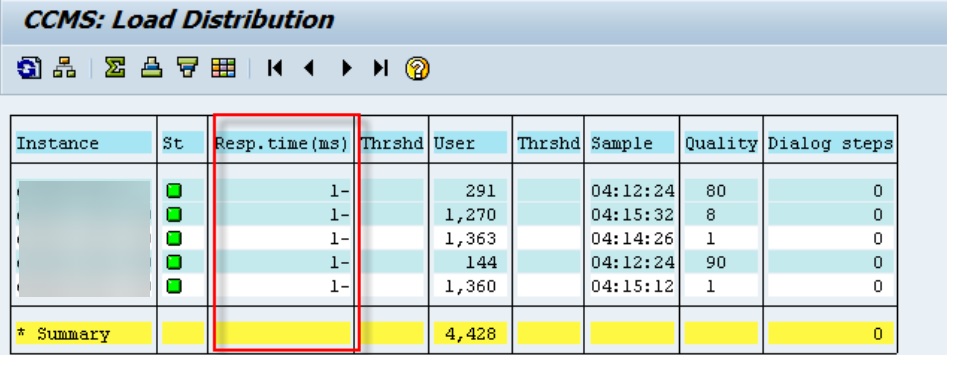Click the Refresh icon in toolbar

click(x=29, y=68)
